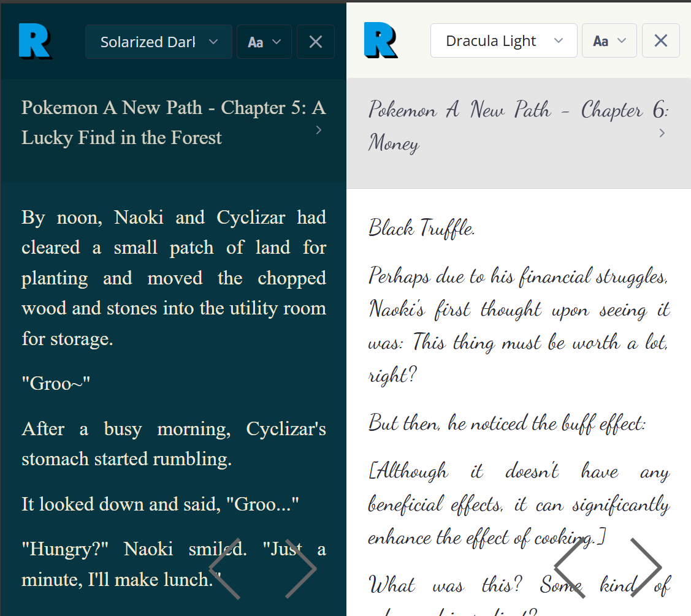
Task: Click "But then, he noticed the buff effect" line
Action: pyautogui.click(x=506, y=423)
